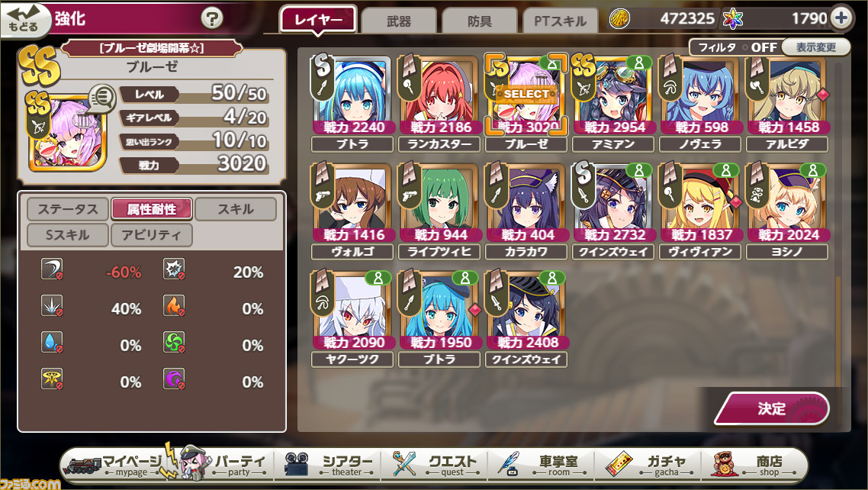
Task: Click the plus icon beside 1790 gems
Action: click(x=842, y=18)
